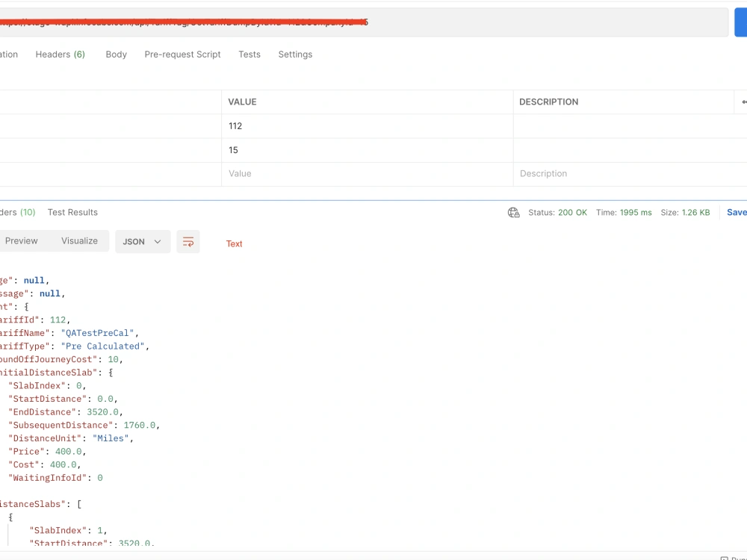Click the "SlabIndex": 1 line

coord(68,530)
